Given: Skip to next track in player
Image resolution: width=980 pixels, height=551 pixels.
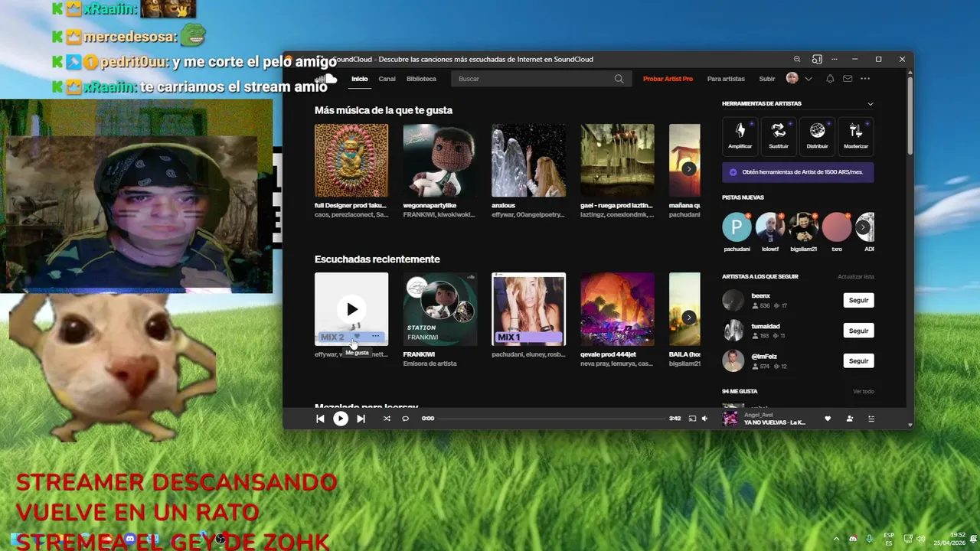Looking at the screenshot, I should point(361,419).
